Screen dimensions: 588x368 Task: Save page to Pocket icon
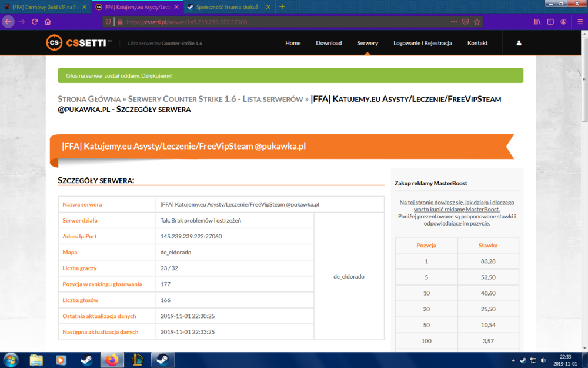465,22
